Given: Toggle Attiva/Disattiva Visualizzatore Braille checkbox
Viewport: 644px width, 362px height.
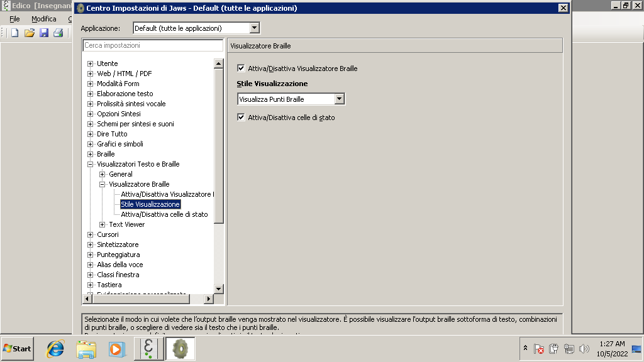Looking at the screenshot, I should 241,68.
